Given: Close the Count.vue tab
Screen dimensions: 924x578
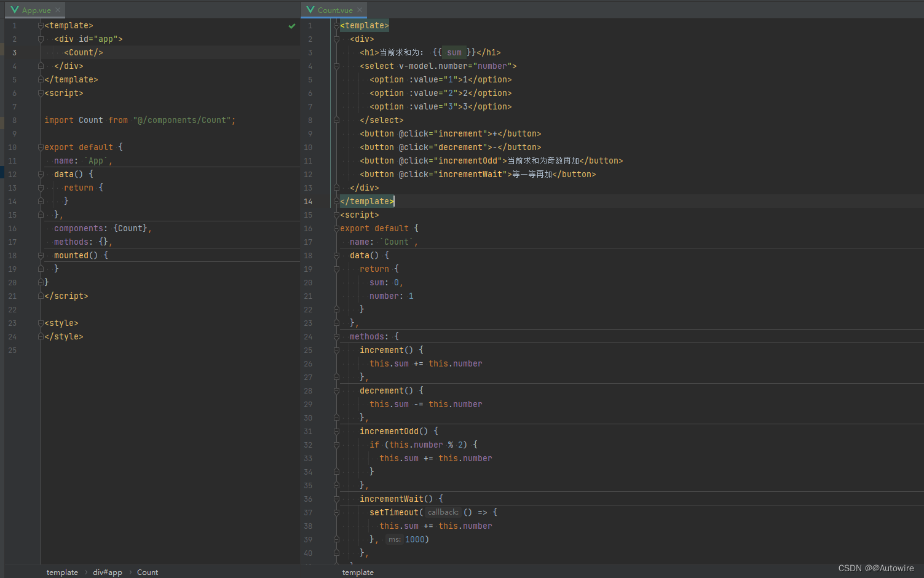Looking at the screenshot, I should pyautogui.click(x=360, y=10).
